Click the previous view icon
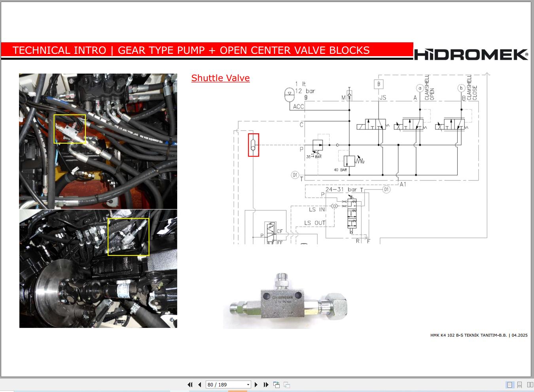Viewport: 534px width, 392px height. tap(276, 384)
